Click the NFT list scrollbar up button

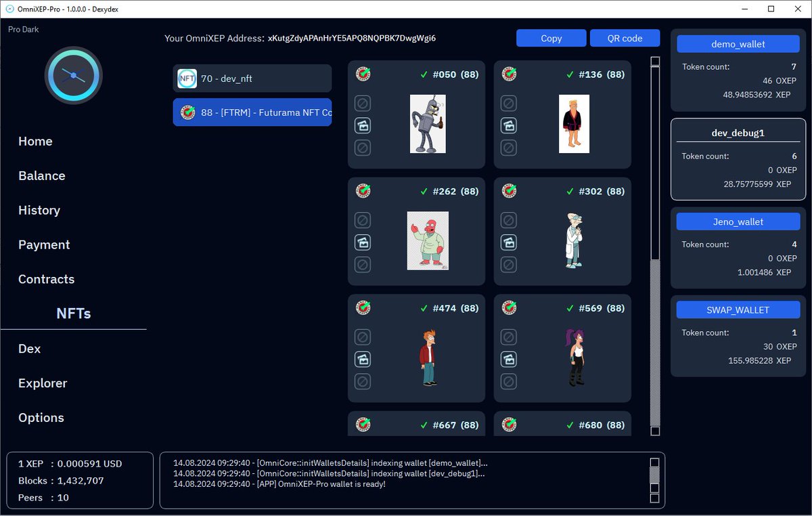point(655,62)
